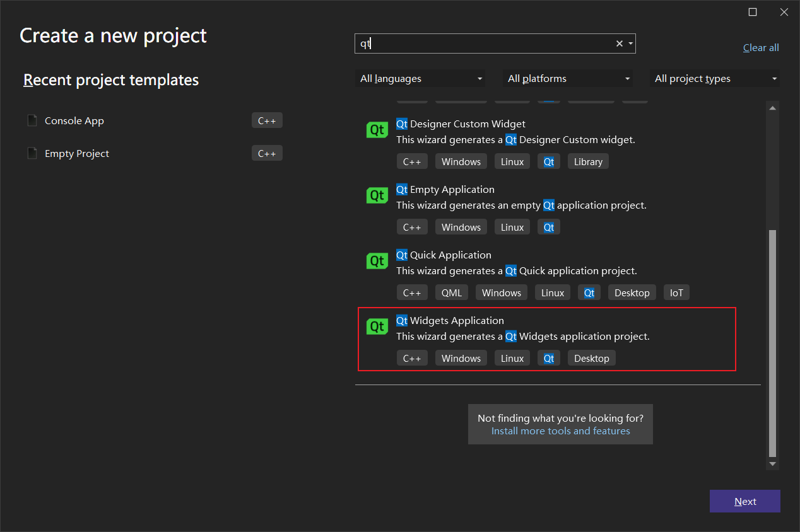This screenshot has height=532, width=800.
Task: Click Clear all link
Action: tap(761, 47)
